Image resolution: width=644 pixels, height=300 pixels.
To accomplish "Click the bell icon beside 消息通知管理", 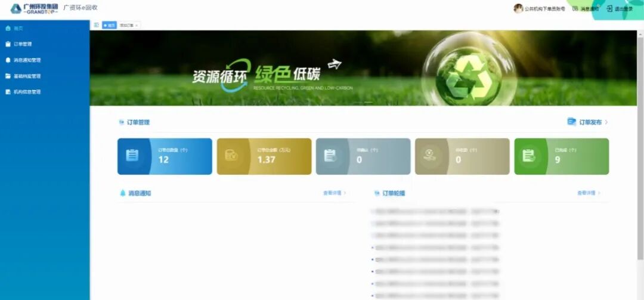I will point(8,60).
